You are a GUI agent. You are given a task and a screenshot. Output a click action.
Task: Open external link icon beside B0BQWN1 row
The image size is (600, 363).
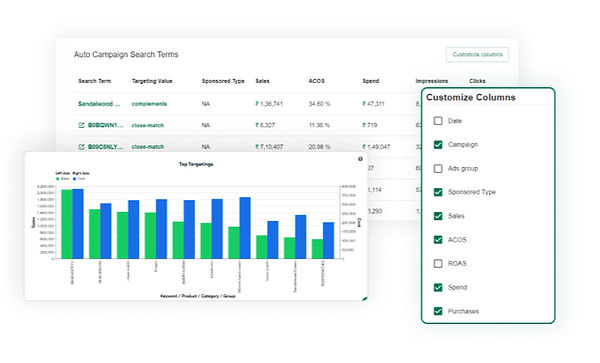pos(81,125)
